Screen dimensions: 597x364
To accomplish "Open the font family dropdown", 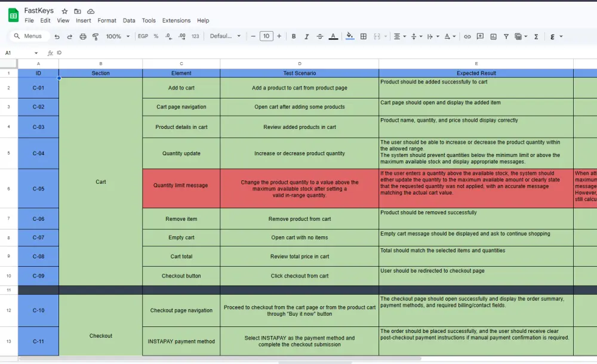I will [x=225, y=36].
